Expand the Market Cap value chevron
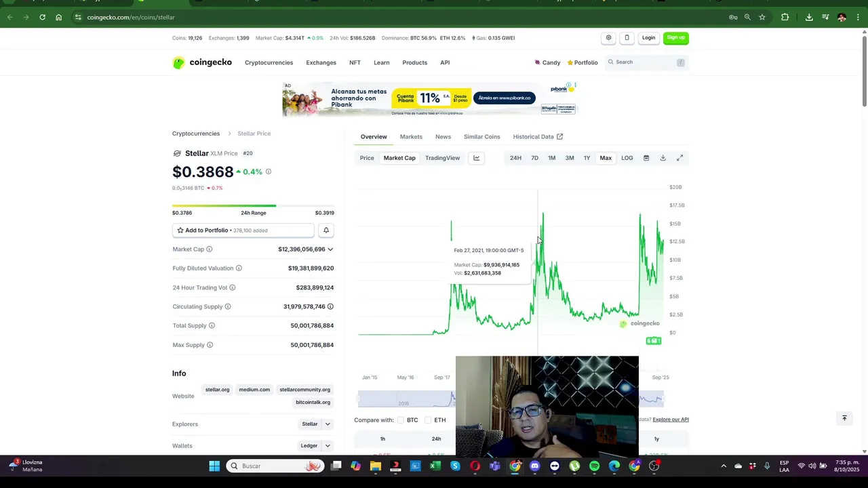868x488 pixels. pyautogui.click(x=330, y=249)
